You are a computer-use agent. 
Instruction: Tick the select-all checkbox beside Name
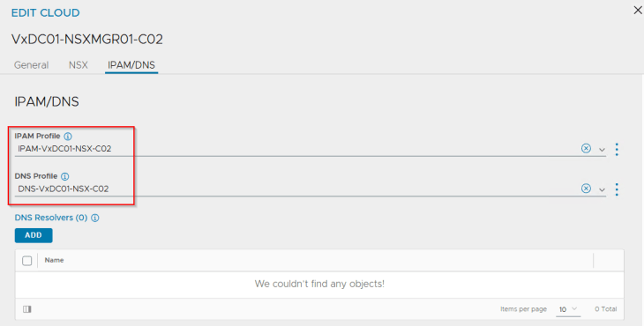[x=27, y=261]
